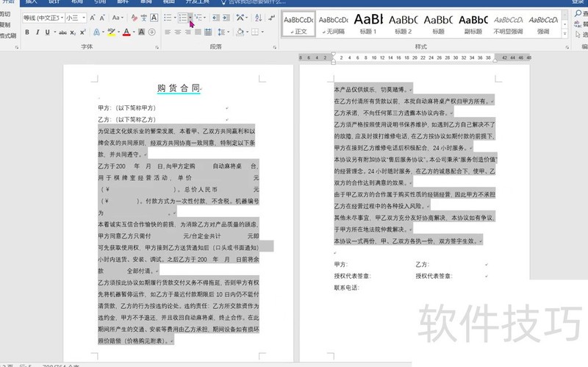The height and width of the screenshot is (367, 588).
Task: Apply the 无间隔 style
Action: [x=334, y=24]
